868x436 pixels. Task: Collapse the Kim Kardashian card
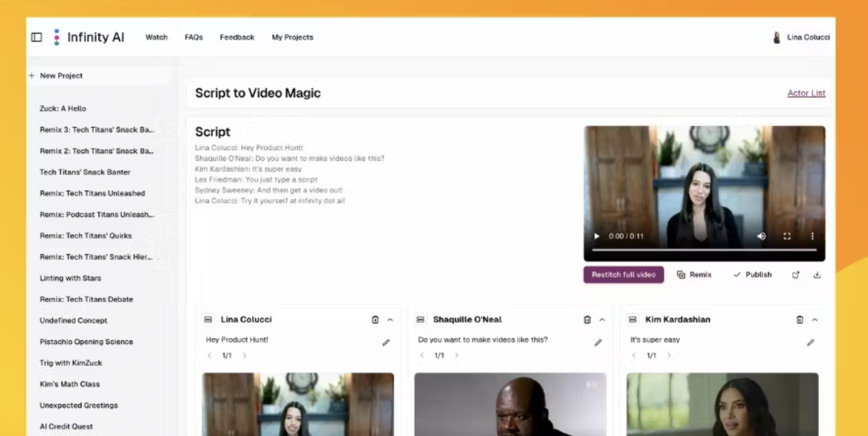point(814,320)
